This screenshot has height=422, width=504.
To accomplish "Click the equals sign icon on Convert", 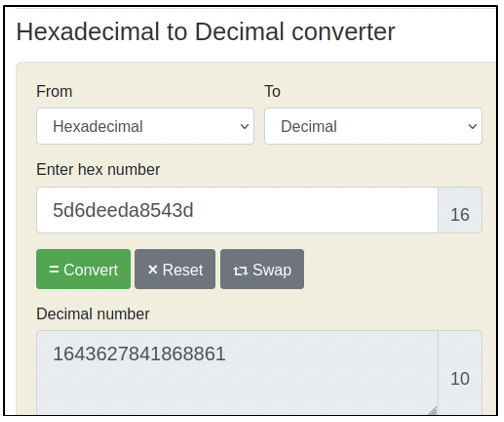I will (54, 269).
